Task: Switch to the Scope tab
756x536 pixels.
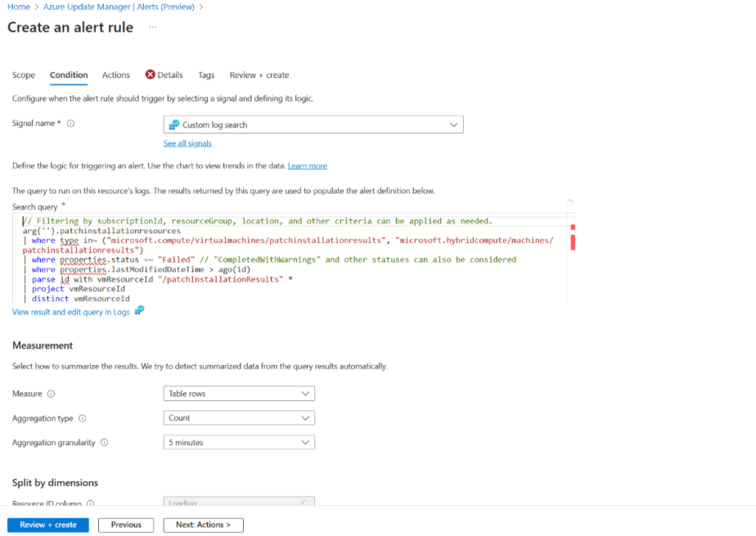Action: [24, 74]
